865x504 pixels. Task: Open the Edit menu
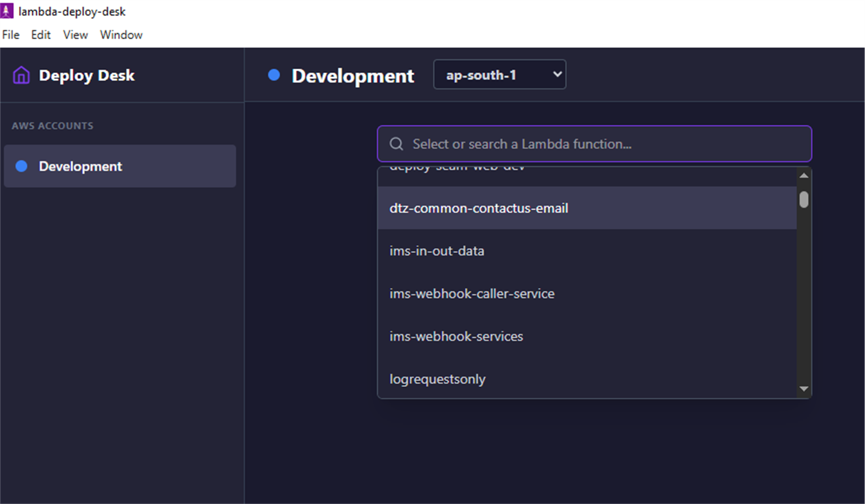click(41, 35)
